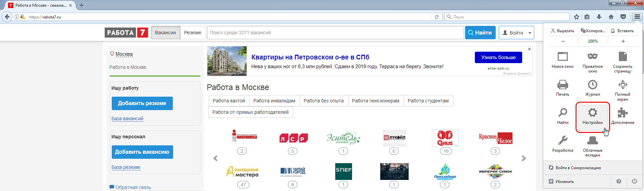This screenshot has width=644, height=191.
Task: Show next employer logos with right arrow
Action: pyautogui.click(x=524, y=158)
